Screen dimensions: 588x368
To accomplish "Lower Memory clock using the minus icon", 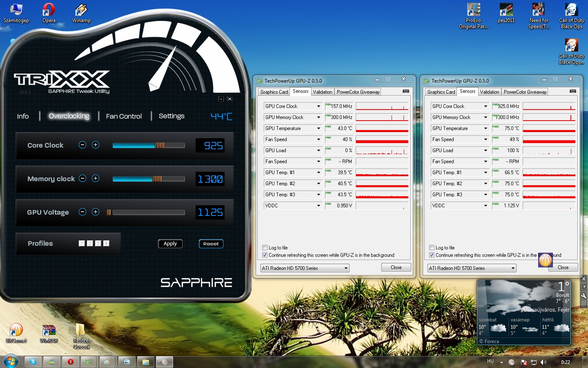I will pyautogui.click(x=82, y=178).
